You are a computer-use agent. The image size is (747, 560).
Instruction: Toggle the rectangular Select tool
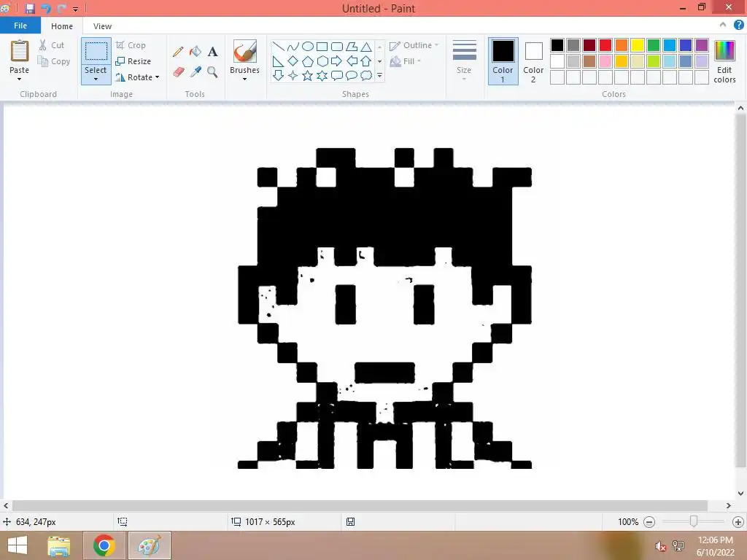click(x=96, y=51)
